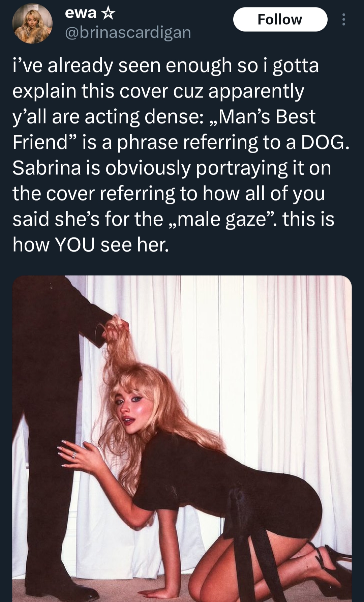Open the attached album cover photo
The height and width of the screenshot is (602, 364).
click(182, 439)
